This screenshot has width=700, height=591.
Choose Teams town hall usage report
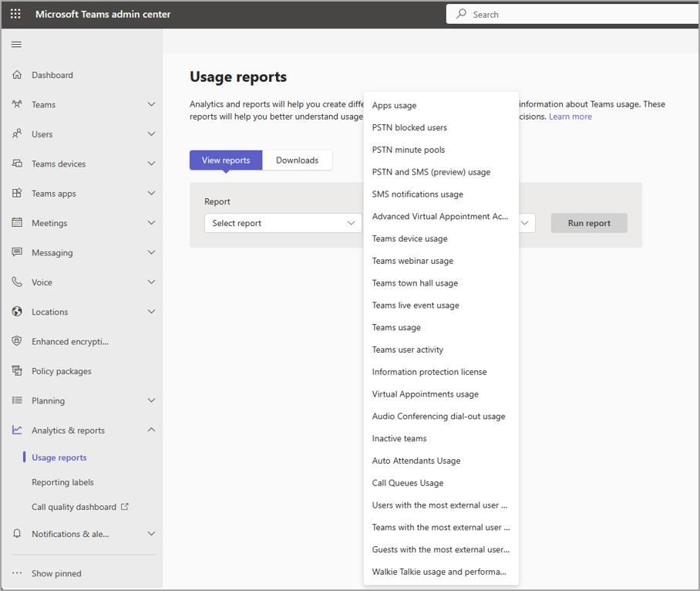pos(441,283)
